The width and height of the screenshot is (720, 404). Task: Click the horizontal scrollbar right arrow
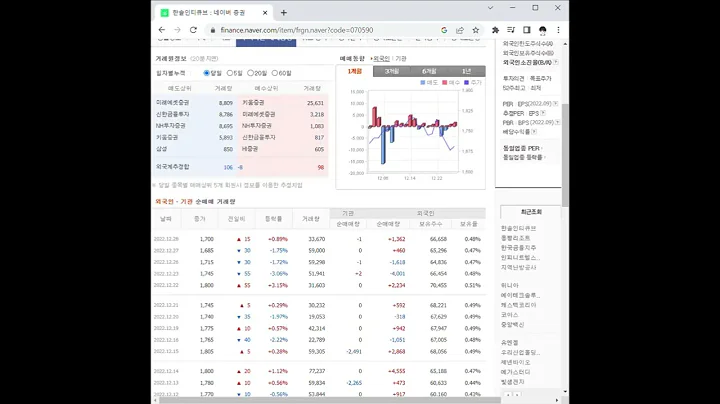(557, 400)
